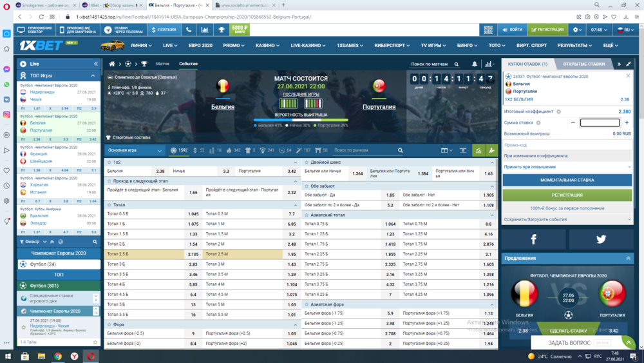
Task: Favorite the 1x2 market star
Action: click(x=109, y=162)
